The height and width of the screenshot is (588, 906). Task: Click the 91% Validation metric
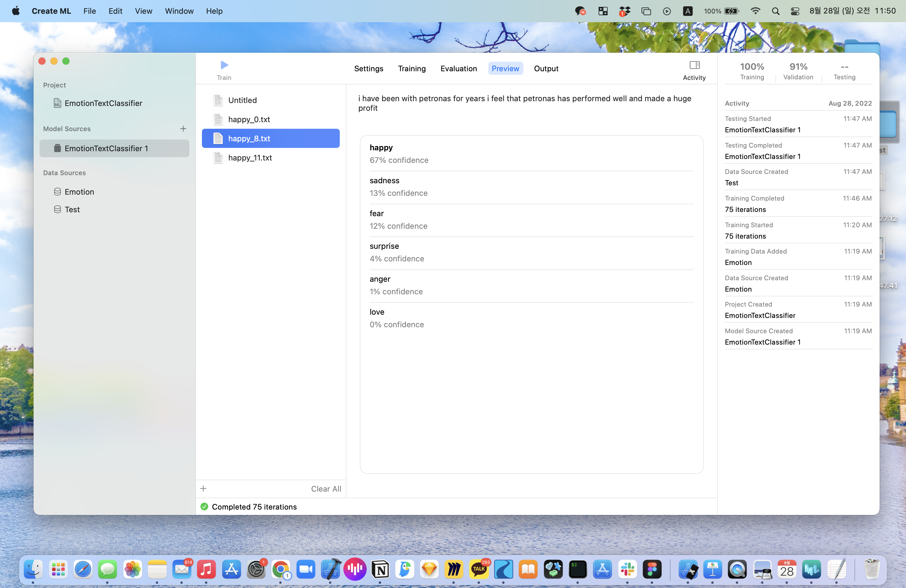coord(798,71)
